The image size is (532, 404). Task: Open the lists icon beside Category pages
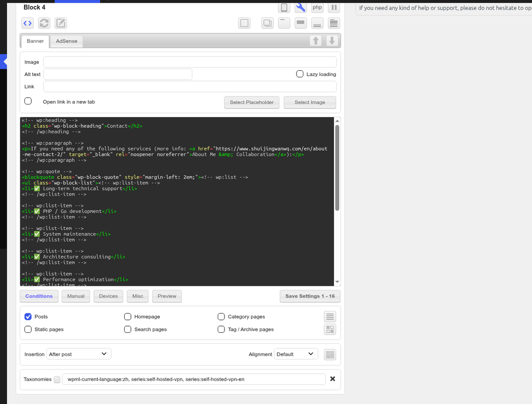pyautogui.click(x=330, y=317)
